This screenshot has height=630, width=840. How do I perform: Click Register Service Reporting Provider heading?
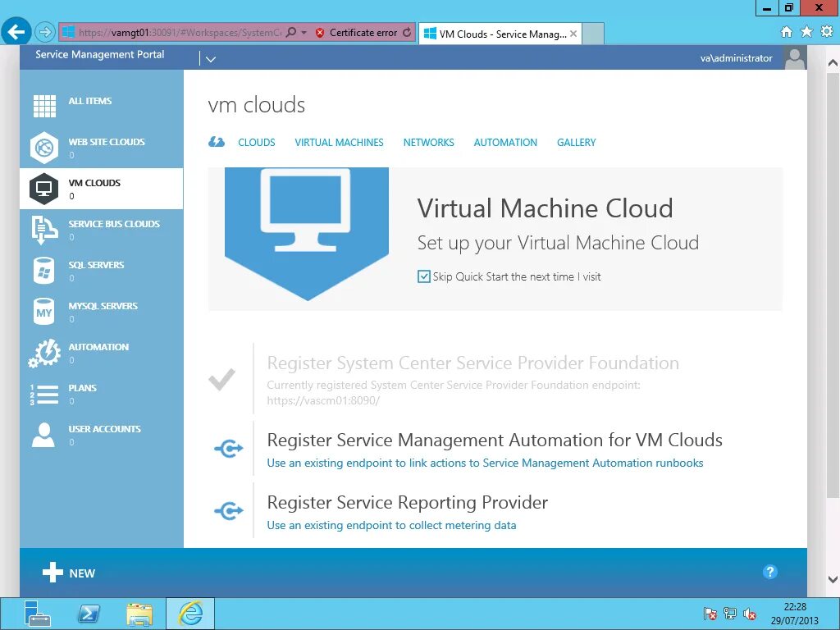point(407,503)
